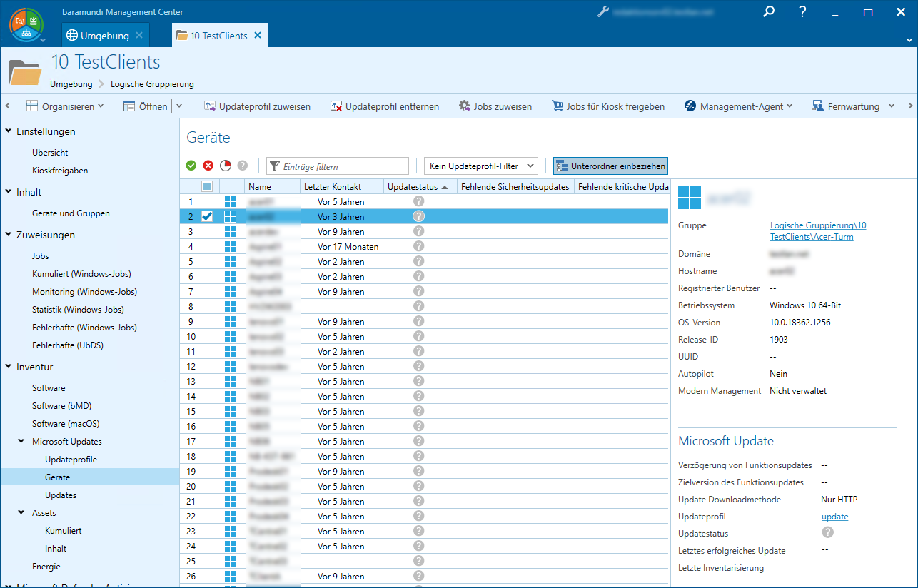Click the pie chart in-progress status filter
The image size is (918, 588).
(x=226, y=166)
